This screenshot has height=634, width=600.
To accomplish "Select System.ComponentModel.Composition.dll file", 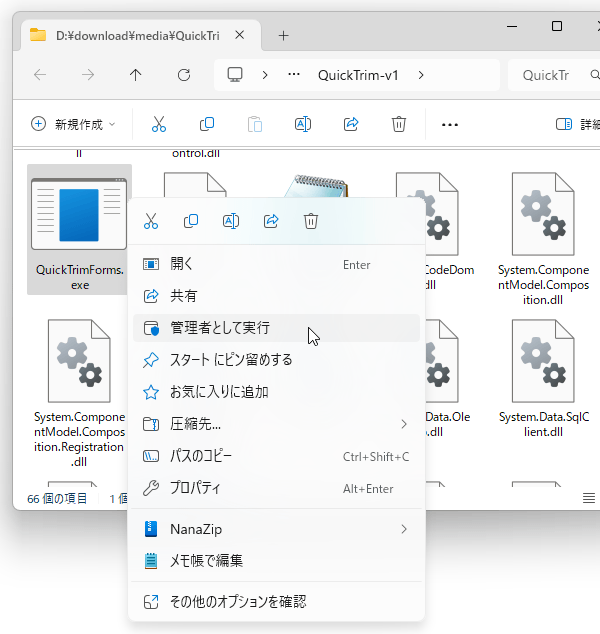I will (x=543, y=239).
